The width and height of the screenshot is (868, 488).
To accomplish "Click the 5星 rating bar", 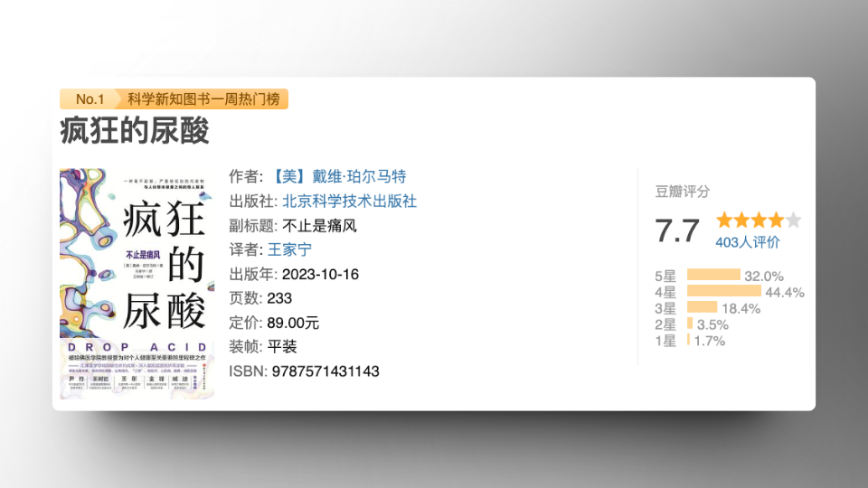I will tap(713, 276).
